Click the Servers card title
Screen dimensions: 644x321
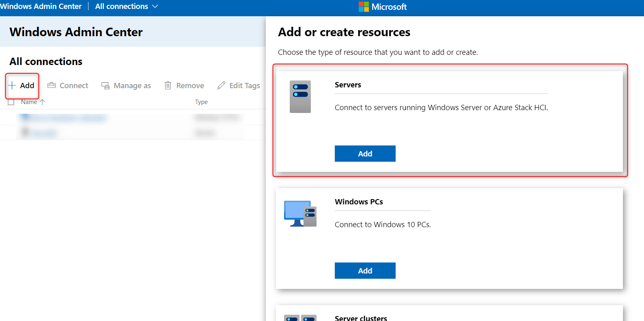(x=348, y=85)
